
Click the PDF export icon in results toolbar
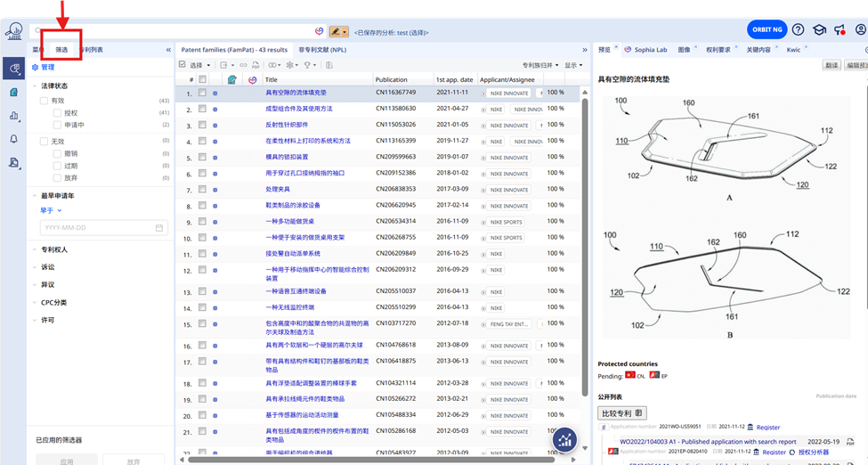[x=256, y=65]
